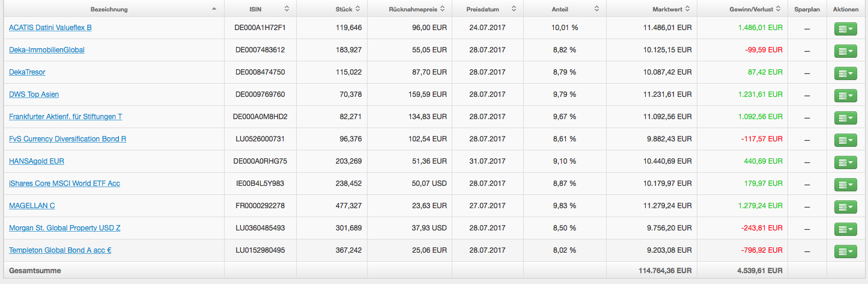
Task: Select share 10,01 % cell
Action: pos(565,28)
